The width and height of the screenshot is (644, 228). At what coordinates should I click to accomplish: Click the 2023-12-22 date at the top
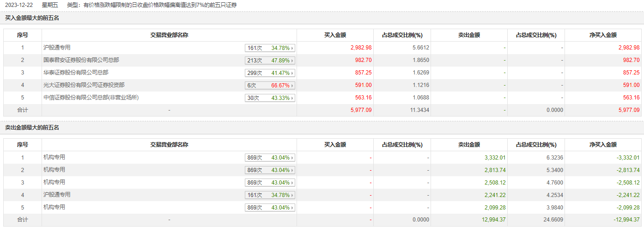point(18,5)
